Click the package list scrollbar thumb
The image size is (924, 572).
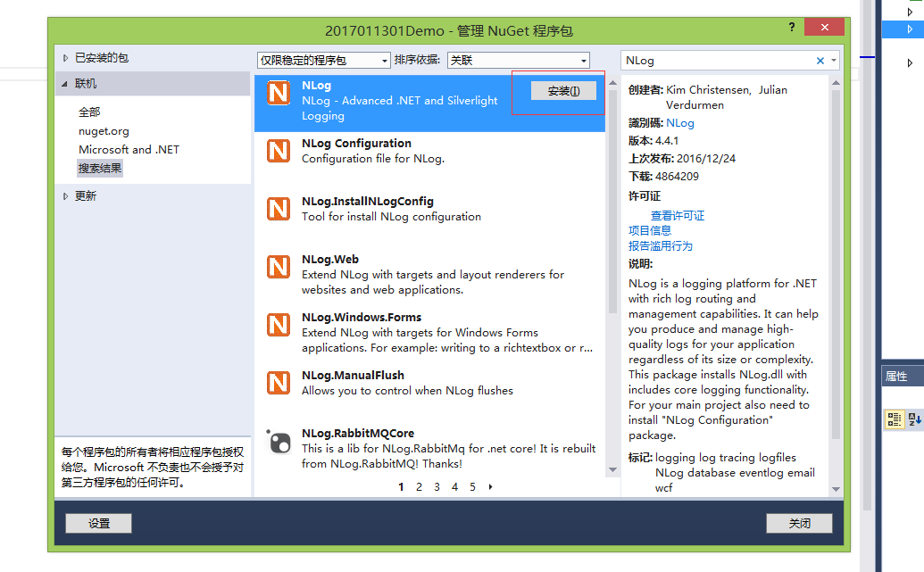point(612,202)
